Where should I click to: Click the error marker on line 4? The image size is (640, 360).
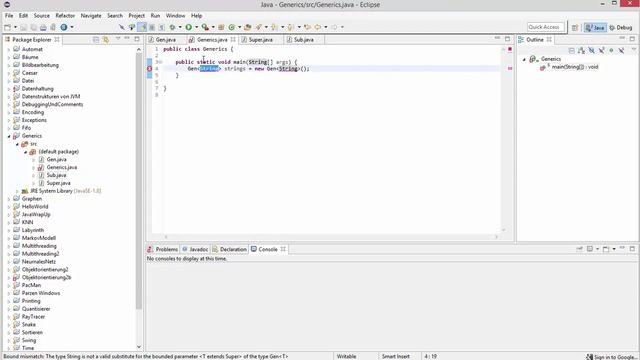click(x=150, y=69)
